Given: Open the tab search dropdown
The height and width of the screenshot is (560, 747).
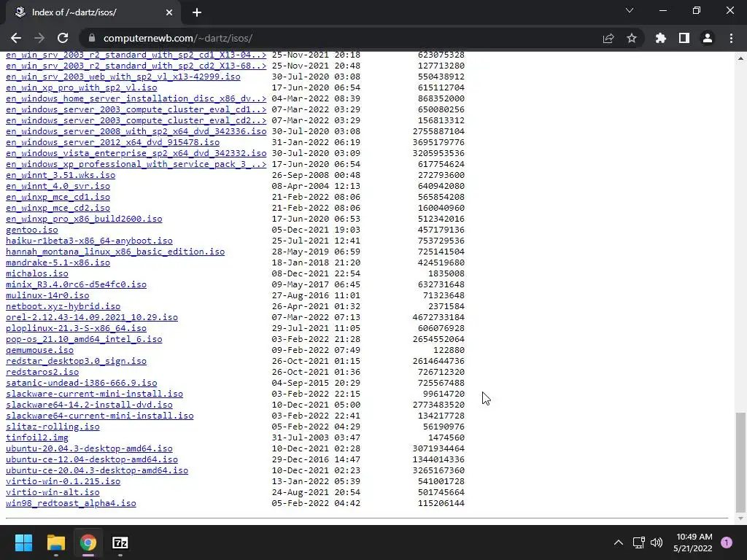Looking at the screenshot, I should 630,10.
